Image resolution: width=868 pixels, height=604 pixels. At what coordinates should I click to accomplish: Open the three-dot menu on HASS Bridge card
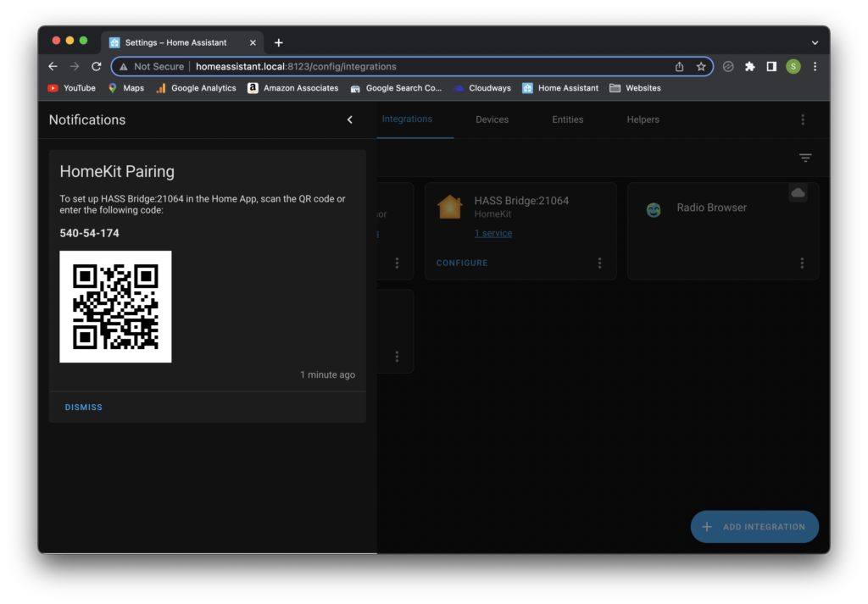(x=599, y=263)
